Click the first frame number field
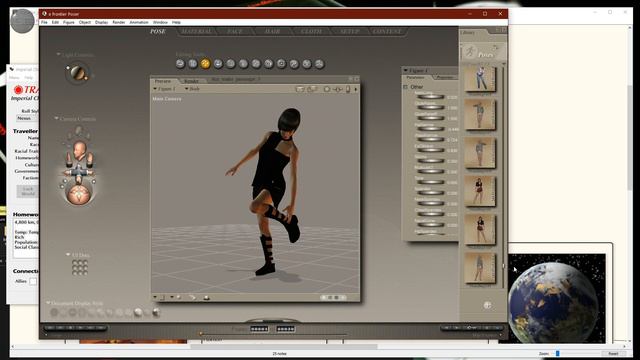 [259, 329]
